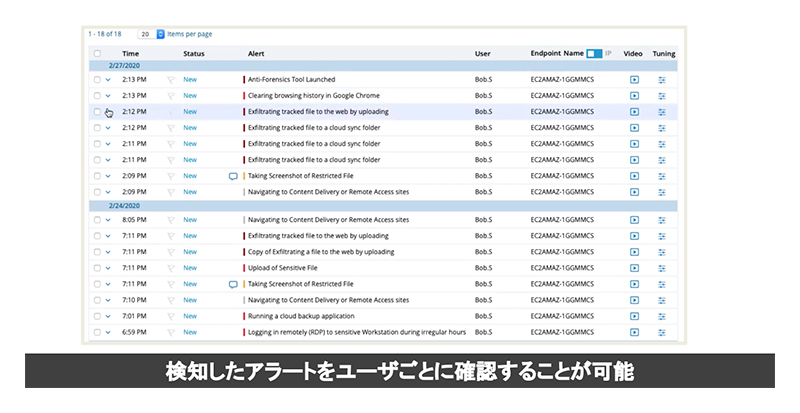Image resolution: width=800 pixels, height=413 pixels.
Task: Sort by the Time column header
Action: tap(130, 53)
